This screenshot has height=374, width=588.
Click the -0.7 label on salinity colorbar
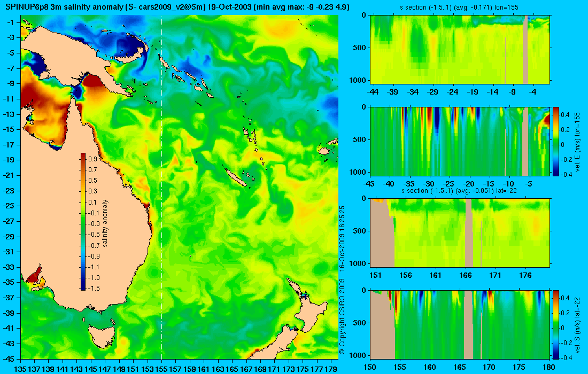[x=94, y=245]
